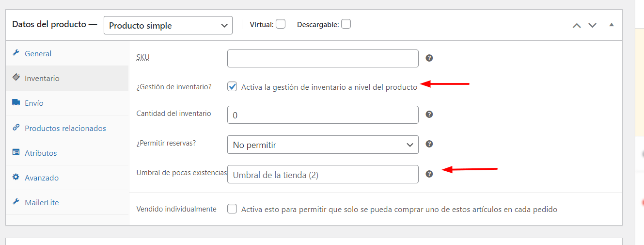Enable the Vendido individualmente checkbox
This screenshot has height=245, width=644.
[x=233, y=209]
